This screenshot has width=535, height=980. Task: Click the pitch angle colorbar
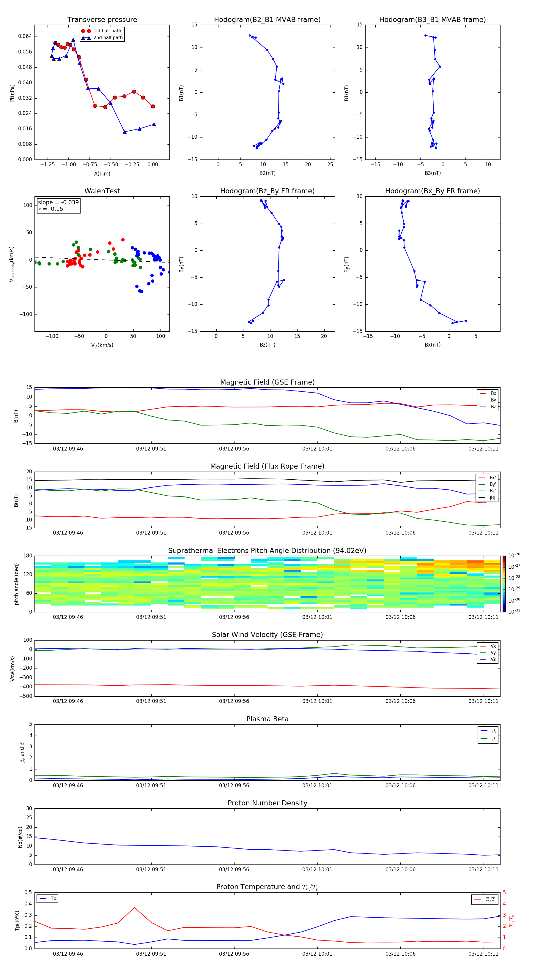[x=504, y=584]
